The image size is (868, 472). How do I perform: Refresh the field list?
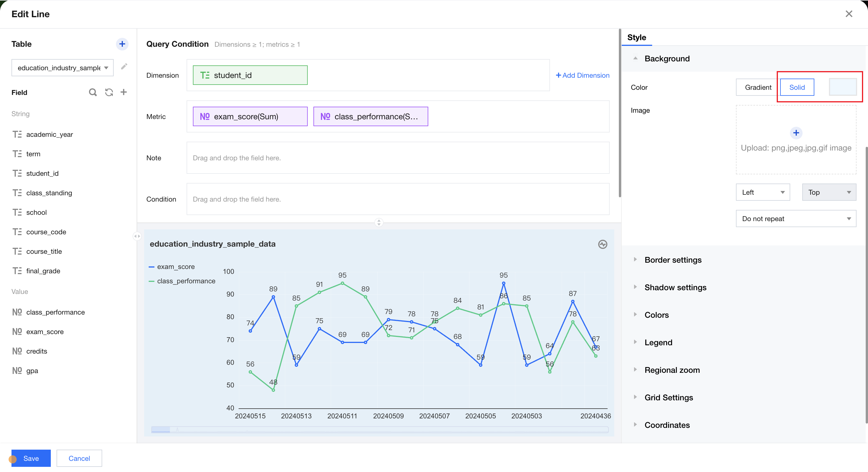(109, 92)
